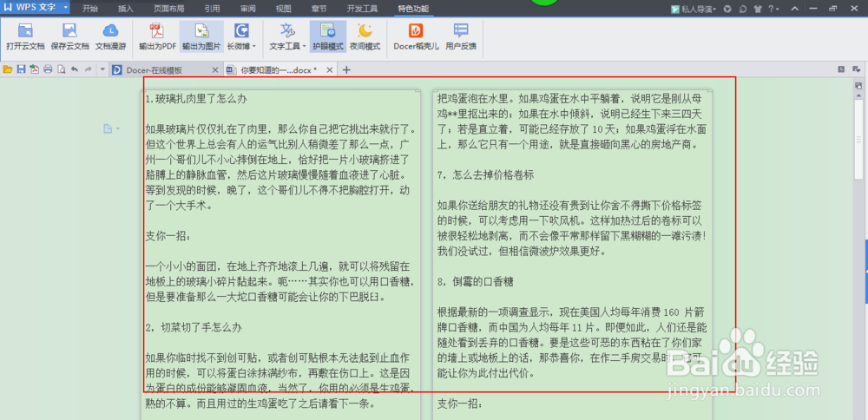Open Docer稻壳儿 template store
The width and height of the screenshot is (868, 420).
pos(417,36)
